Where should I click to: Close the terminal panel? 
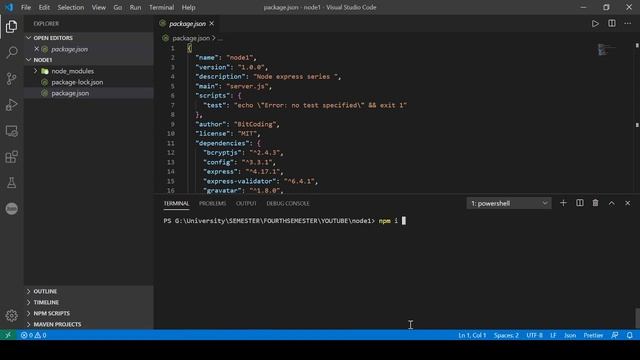click(627, 203)
